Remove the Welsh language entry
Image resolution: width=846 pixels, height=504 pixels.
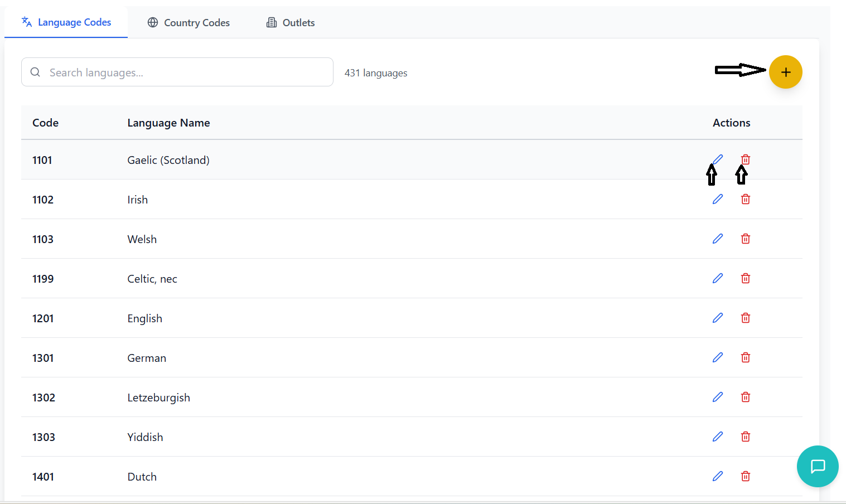746,239
